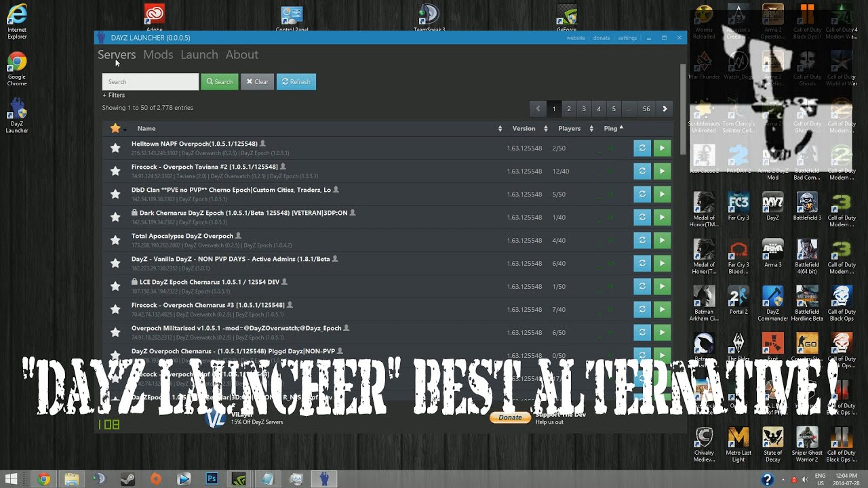Refresh the Dark Chernarus DayZ Epoch server row
Screen dimensions: 868x488
642,217
